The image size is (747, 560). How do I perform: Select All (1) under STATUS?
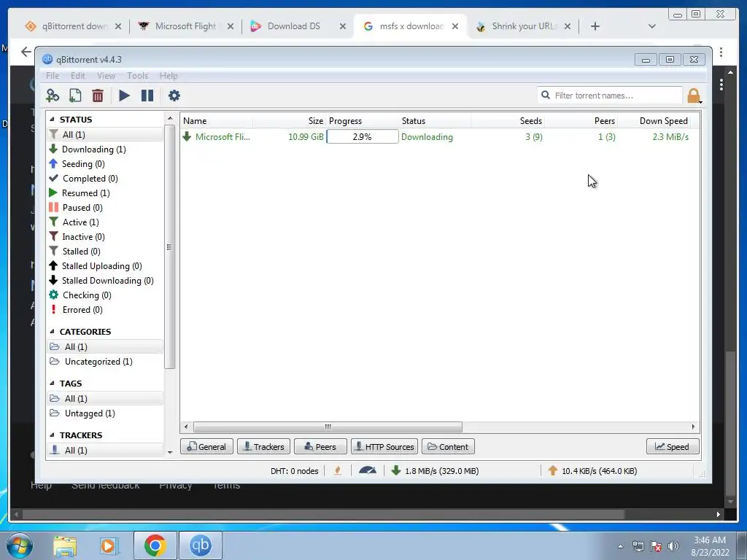[105, 135]
